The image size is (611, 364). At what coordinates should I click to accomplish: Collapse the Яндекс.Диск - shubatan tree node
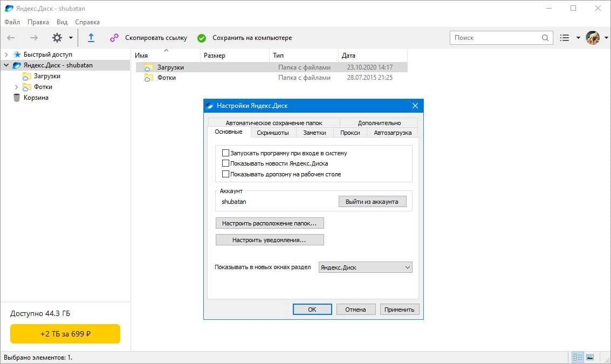click(x=6, y=65)
